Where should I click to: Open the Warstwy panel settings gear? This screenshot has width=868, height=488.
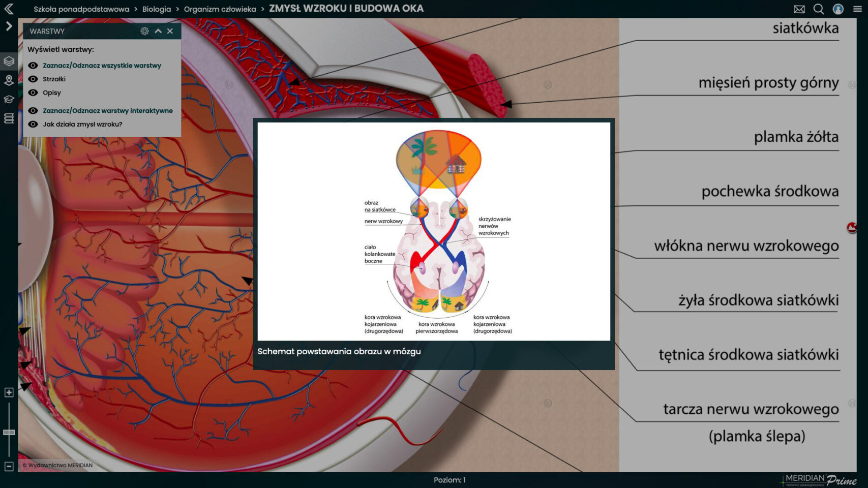point(144,31)
